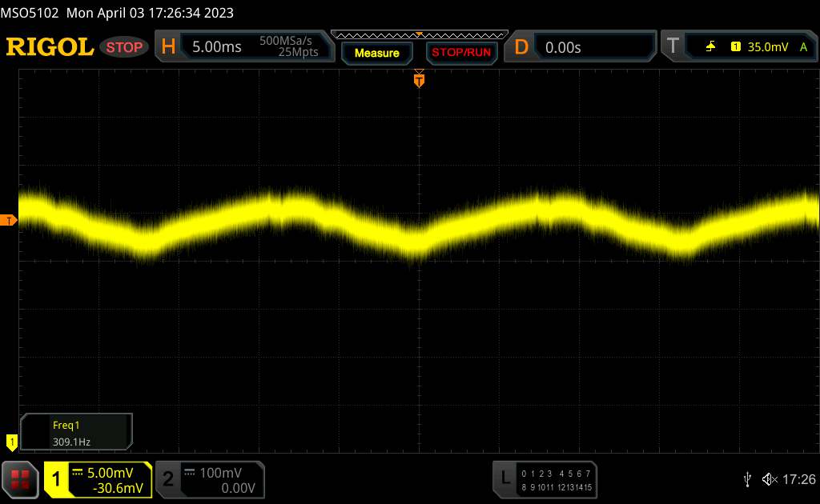Click the trigger source channel 1 badge
Image resolution: width=820 pixels, height=504 pixels.
coord(735,47)
